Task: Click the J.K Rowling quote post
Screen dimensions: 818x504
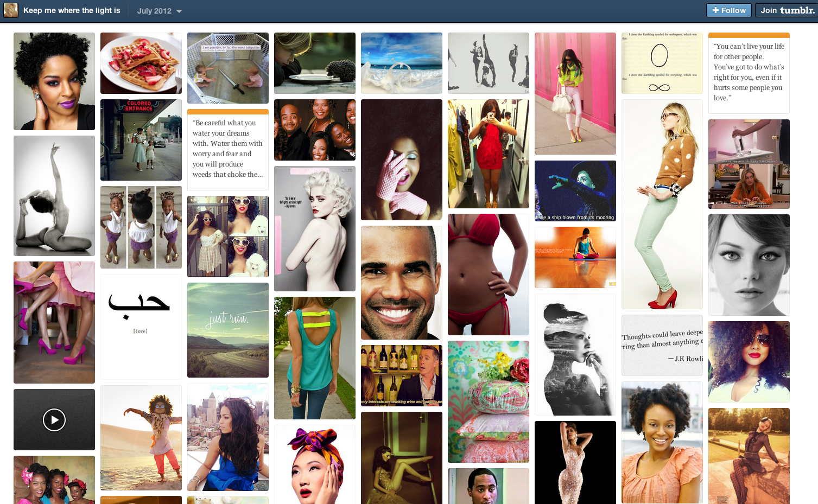Action: click(662, 344)
